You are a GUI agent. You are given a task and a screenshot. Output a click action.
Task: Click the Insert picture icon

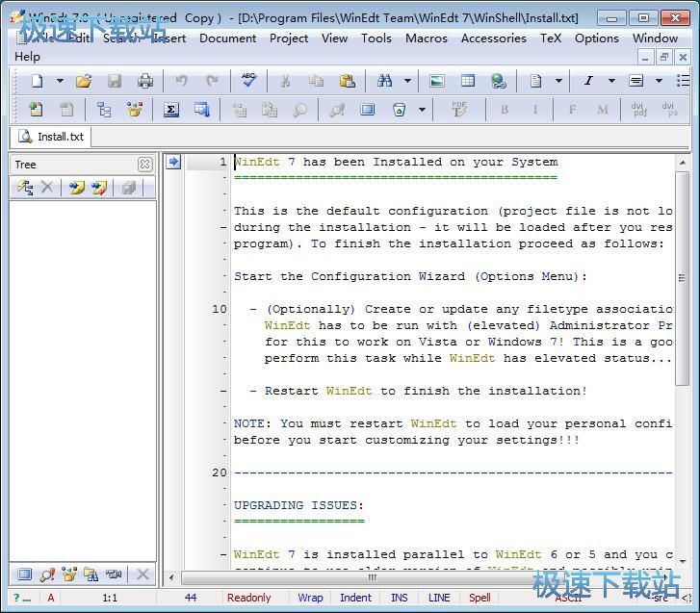[x=436, y=81]
